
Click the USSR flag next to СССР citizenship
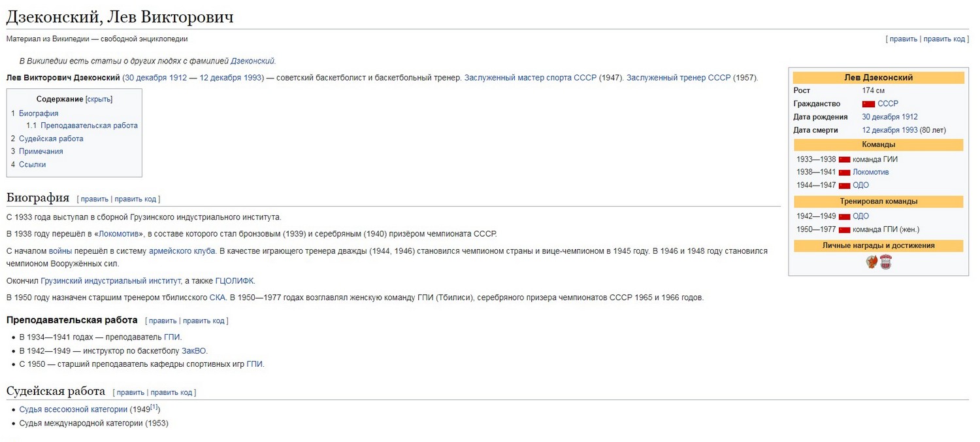868,104
